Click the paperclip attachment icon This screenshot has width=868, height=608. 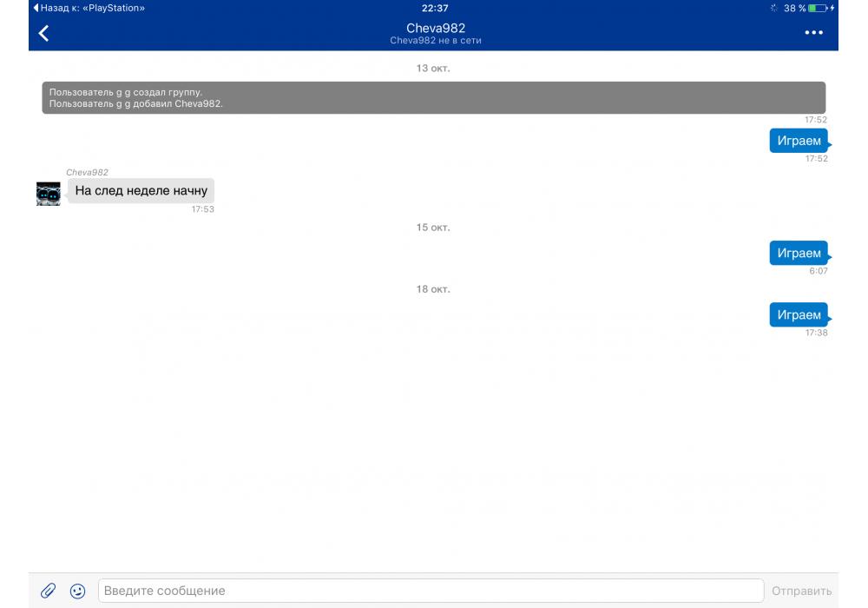tap(49, 591)
